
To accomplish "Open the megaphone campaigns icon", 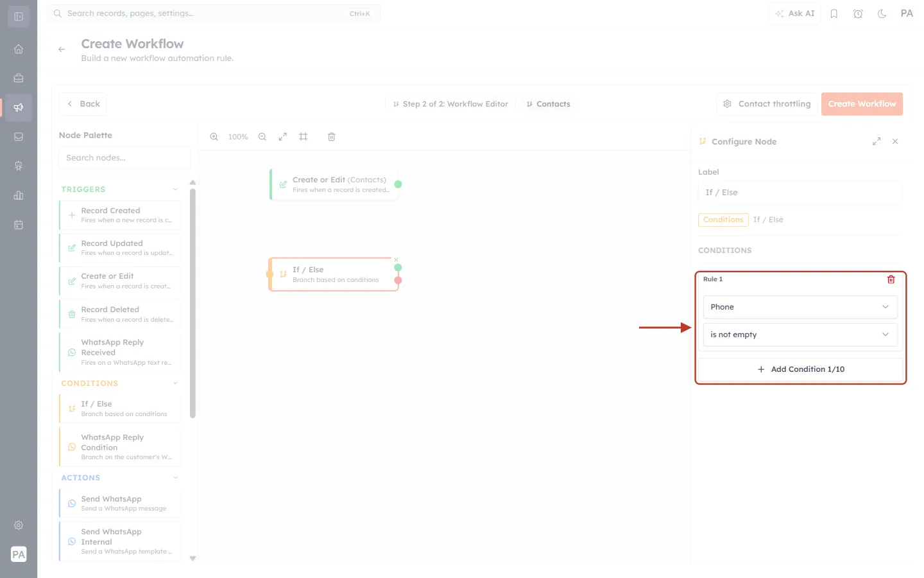I will (x=19, y=107).
